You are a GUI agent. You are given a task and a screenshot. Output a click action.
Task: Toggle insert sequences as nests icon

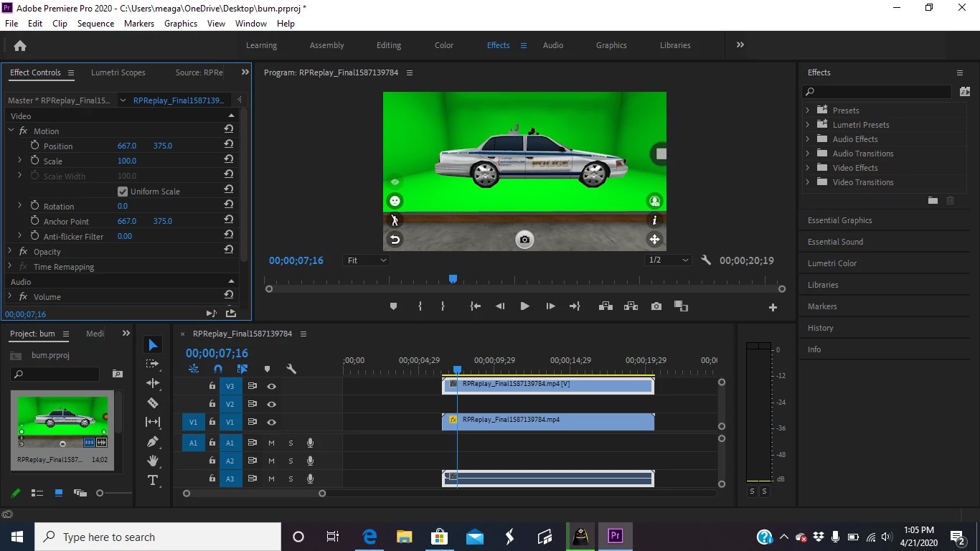pos(194,369)
